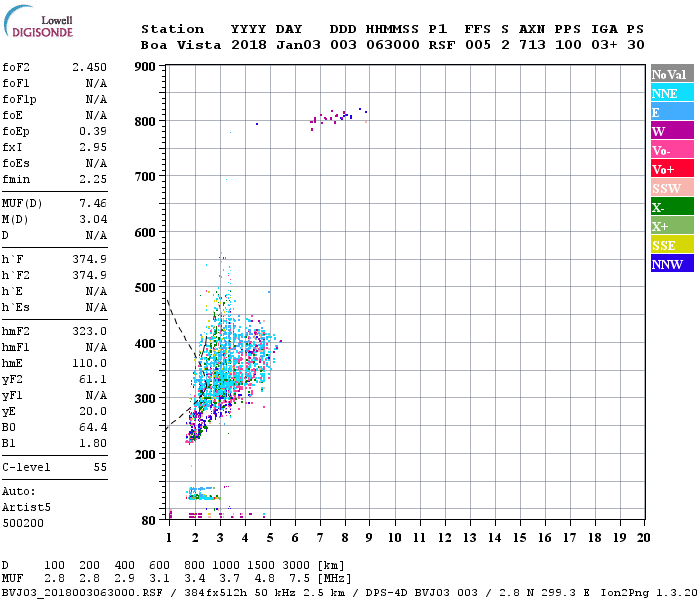Click the BVJ03_2018003063000.RSF filename

[82, 593]
